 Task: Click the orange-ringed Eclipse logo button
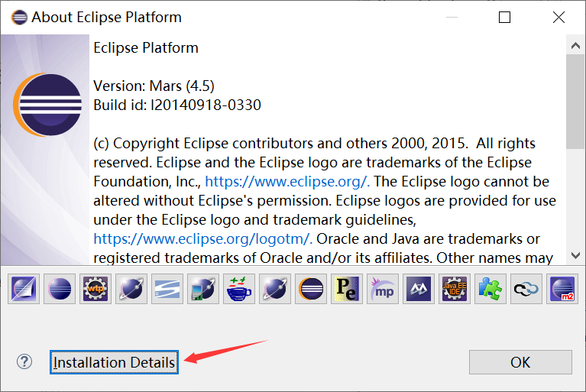(x=310, y=289)
